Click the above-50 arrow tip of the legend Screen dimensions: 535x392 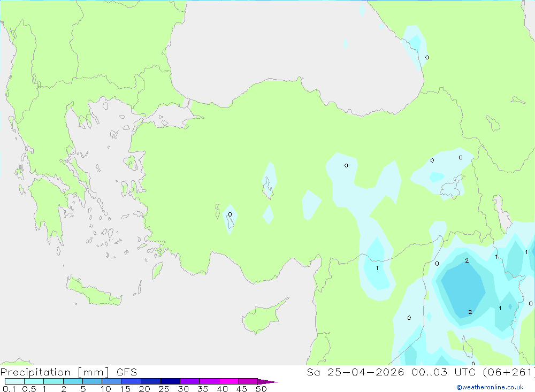click(x=267, y=381)
